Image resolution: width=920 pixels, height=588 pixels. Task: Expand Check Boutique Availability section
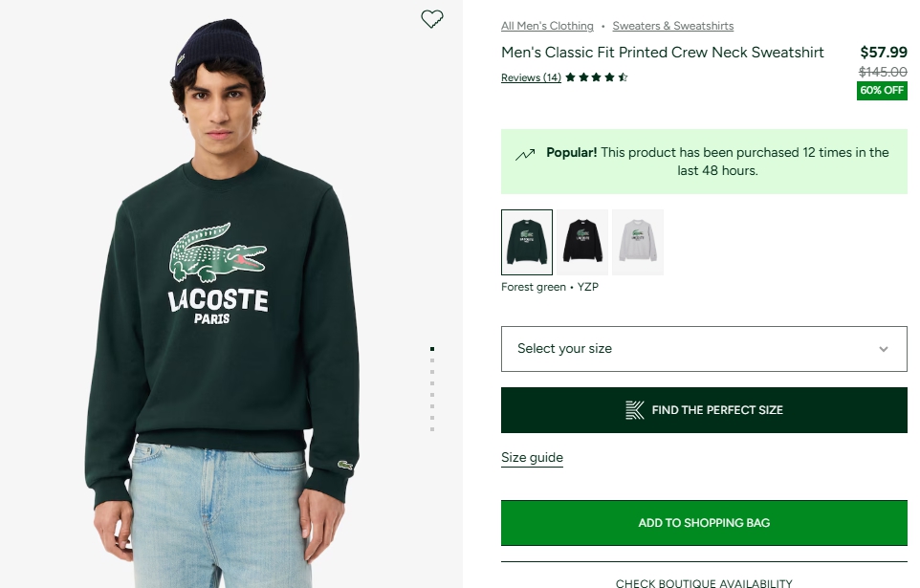[x=704, y=582]
